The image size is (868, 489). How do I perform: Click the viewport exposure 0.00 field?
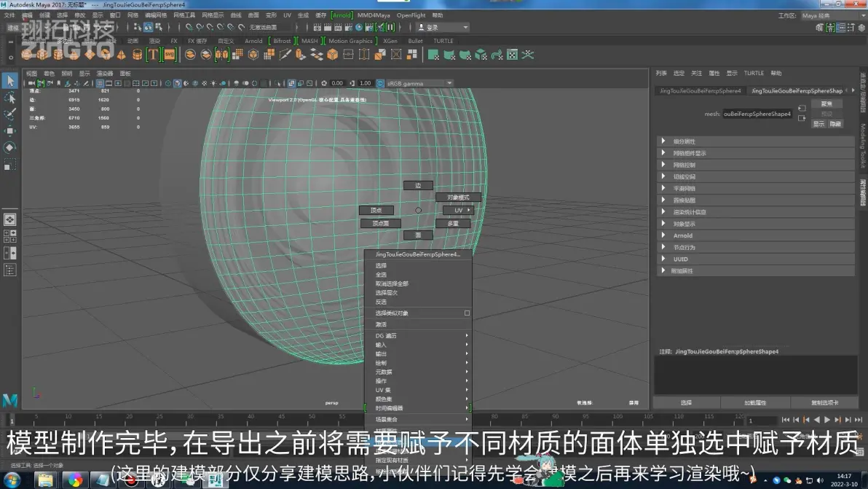tap(337, 83)
